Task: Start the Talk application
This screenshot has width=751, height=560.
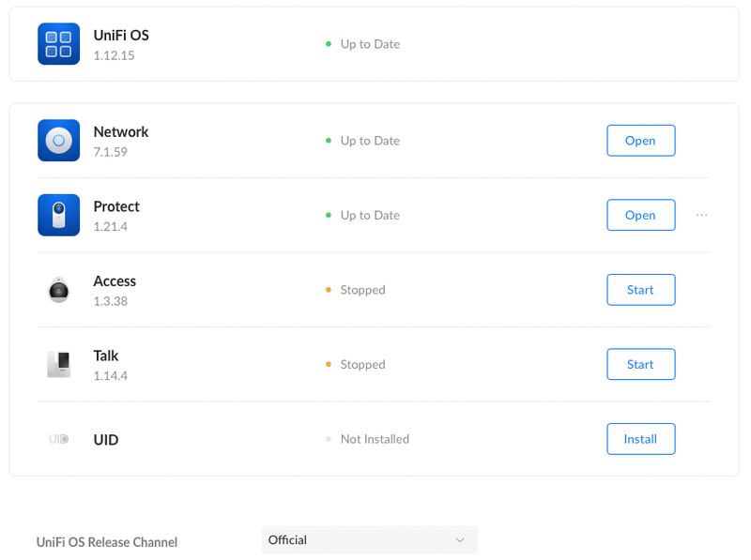Action: (x=640, y=364)
